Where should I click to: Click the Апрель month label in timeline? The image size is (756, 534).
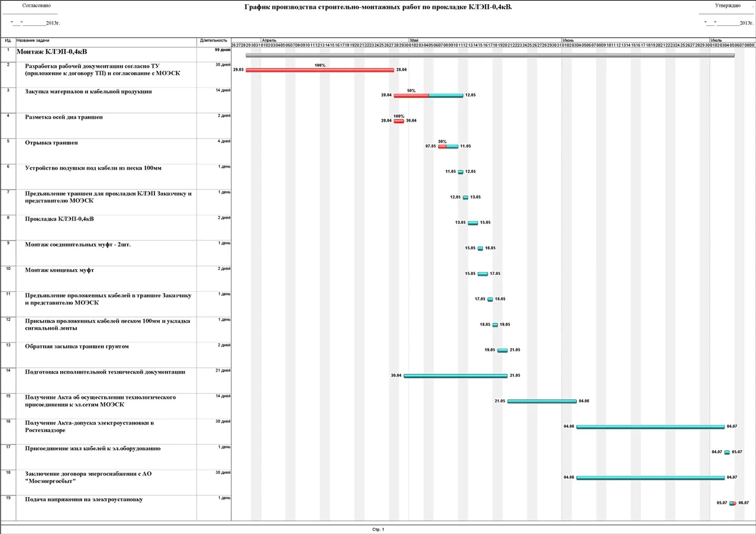269,40
